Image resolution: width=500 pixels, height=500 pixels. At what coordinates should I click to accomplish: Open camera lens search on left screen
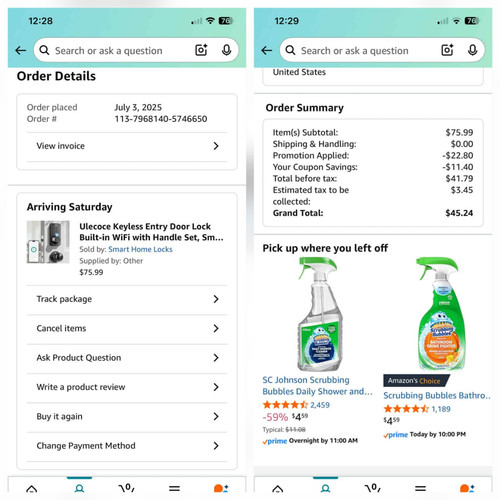201,50
